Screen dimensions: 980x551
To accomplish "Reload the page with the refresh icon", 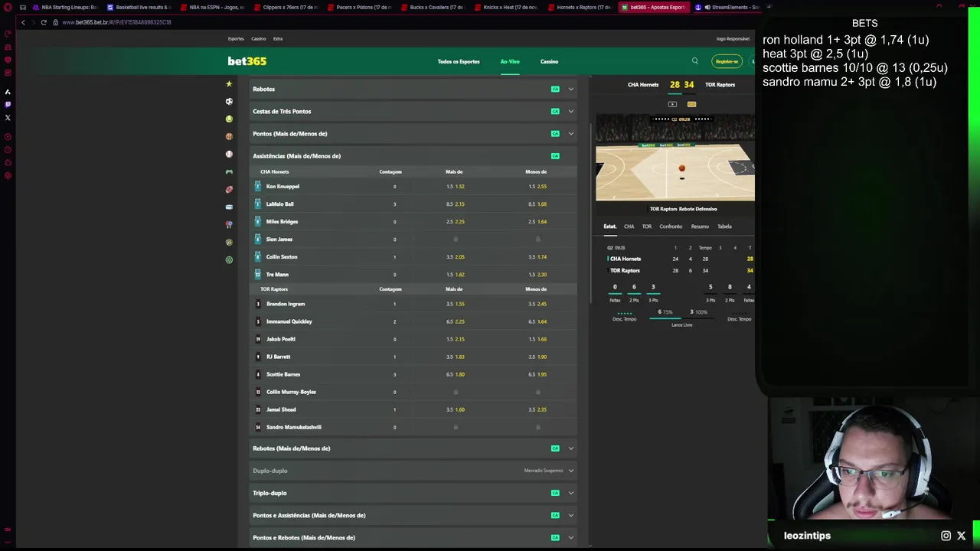I will 44,22.
